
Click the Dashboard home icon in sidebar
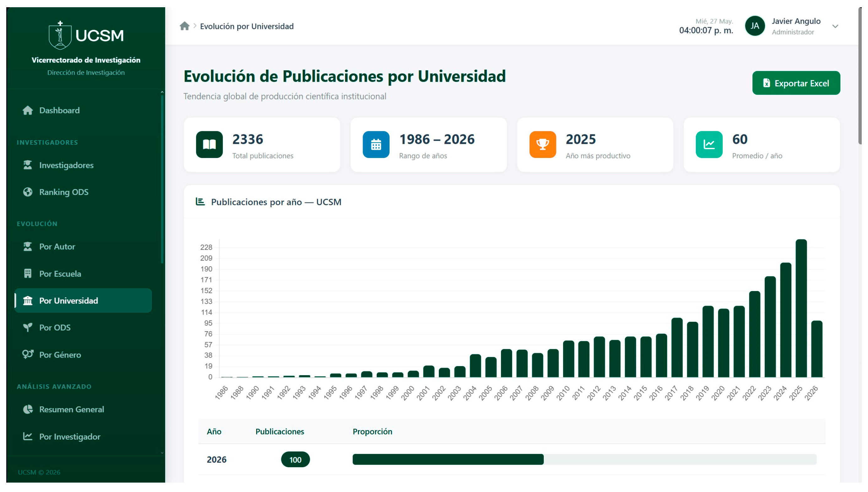click(28, 111)
